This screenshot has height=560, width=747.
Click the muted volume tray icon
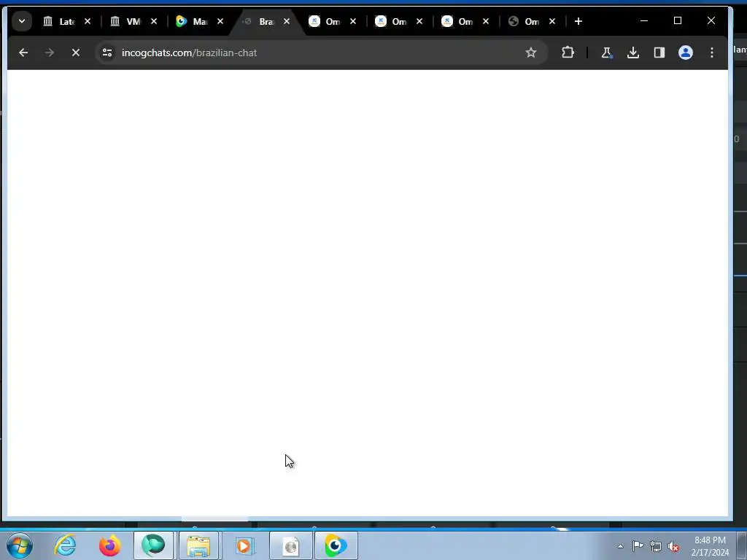673,546
